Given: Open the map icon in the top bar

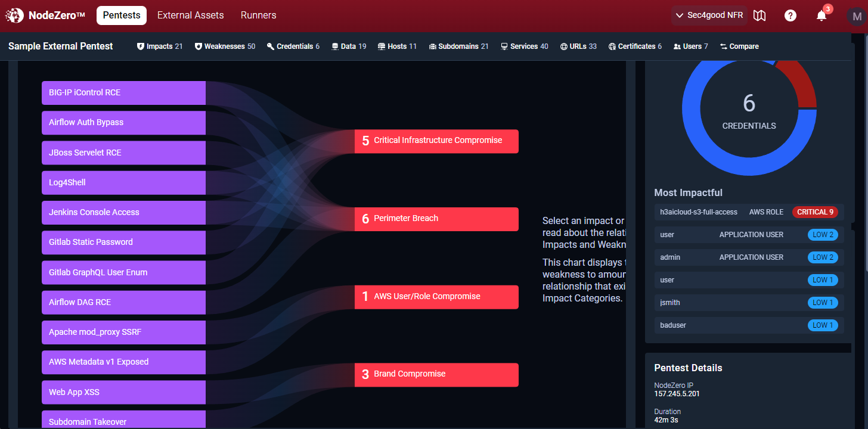Looking at the screenshot, I should coord(759,15).
